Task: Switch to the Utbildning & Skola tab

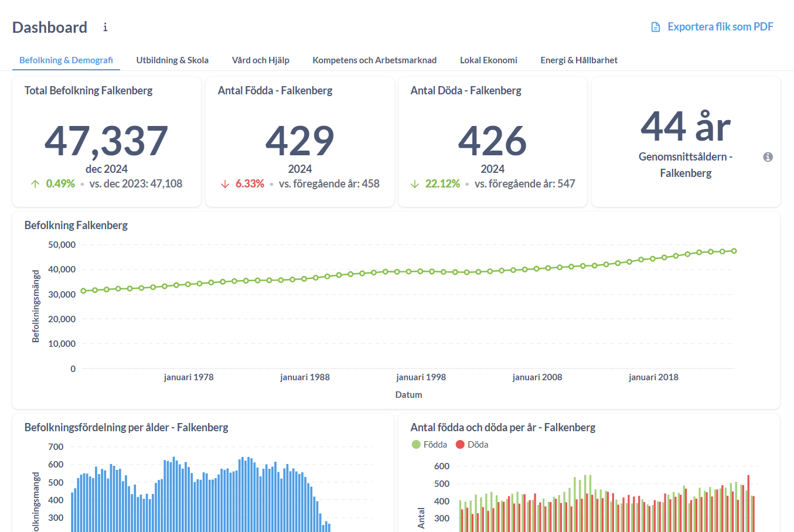Action: (x=172, y=60)
